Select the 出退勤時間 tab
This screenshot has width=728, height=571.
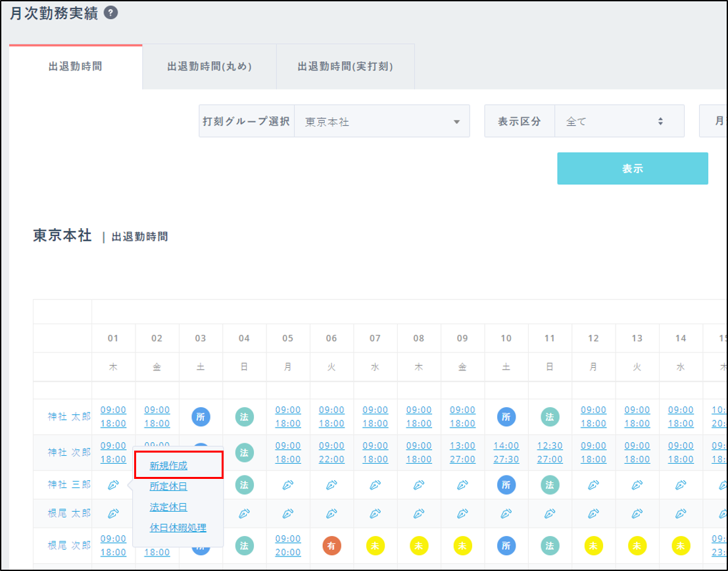(75, 66)
